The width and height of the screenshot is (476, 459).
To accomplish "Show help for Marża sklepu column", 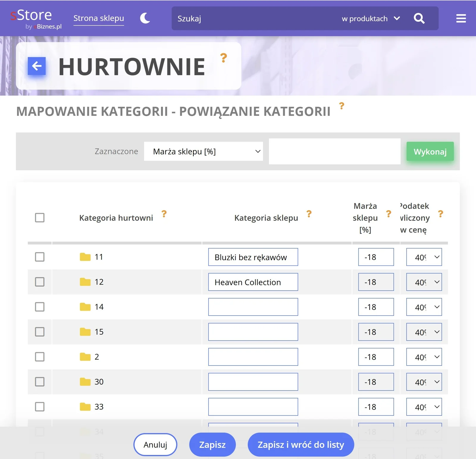I will tap(388, 214).
